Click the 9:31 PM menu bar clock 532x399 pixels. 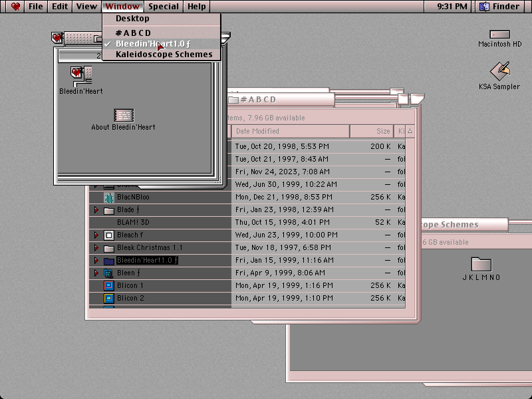[452, 7]
